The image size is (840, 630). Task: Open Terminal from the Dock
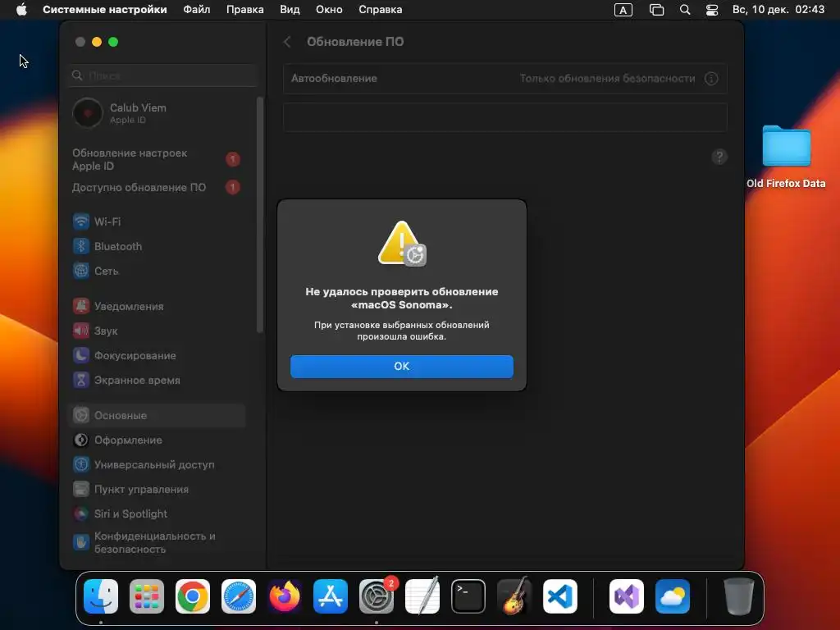[468, 596]
